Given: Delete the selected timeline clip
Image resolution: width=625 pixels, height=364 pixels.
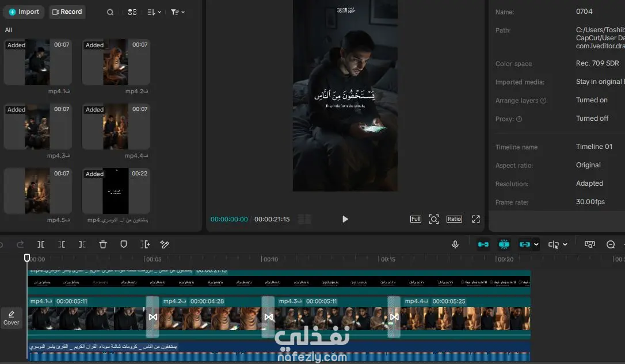Looking at the screenshot, I should pos(103,244).
